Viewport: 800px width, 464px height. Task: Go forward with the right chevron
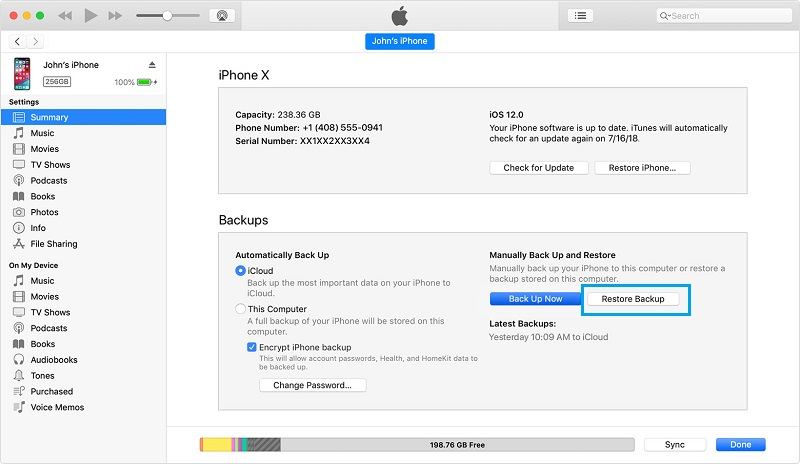[x=35, y=41]
